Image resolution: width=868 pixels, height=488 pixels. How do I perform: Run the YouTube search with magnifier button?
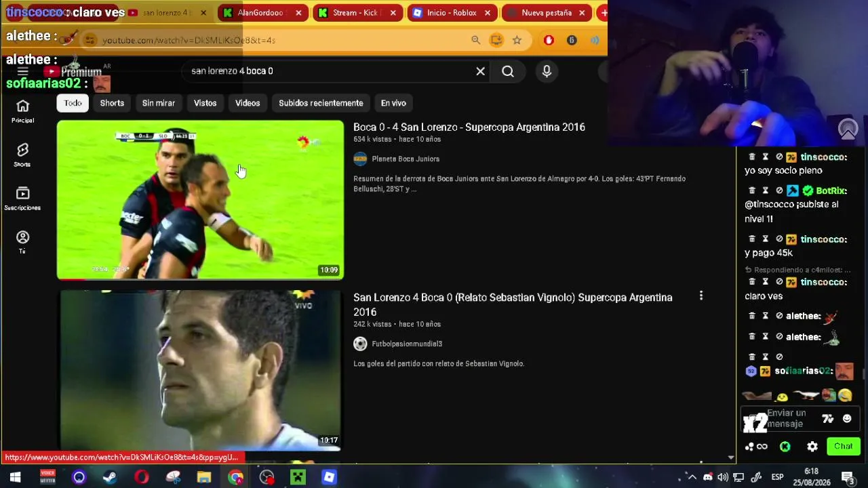click(508, 71)
